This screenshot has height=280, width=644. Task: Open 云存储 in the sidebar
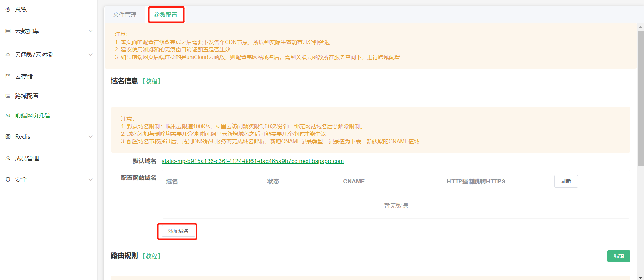pos(24,76)
